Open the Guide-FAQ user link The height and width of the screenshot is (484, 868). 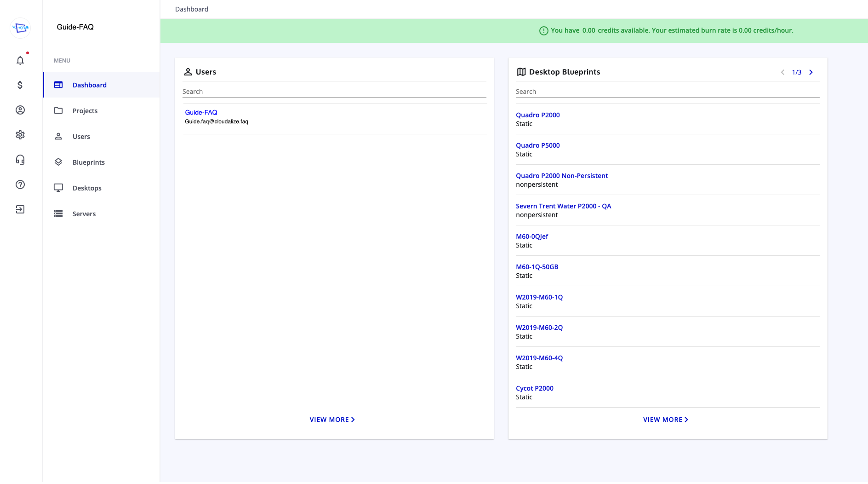[x=201, y=112]
